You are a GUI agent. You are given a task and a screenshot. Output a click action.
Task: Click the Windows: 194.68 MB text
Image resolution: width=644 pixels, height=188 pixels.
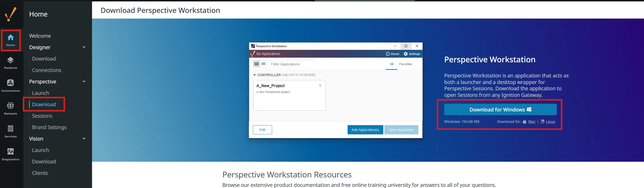(x=462, y=121)
